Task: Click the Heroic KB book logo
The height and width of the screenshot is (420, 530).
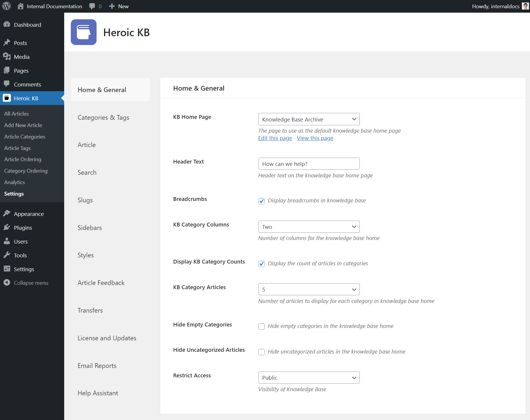Action: [83, 32]
